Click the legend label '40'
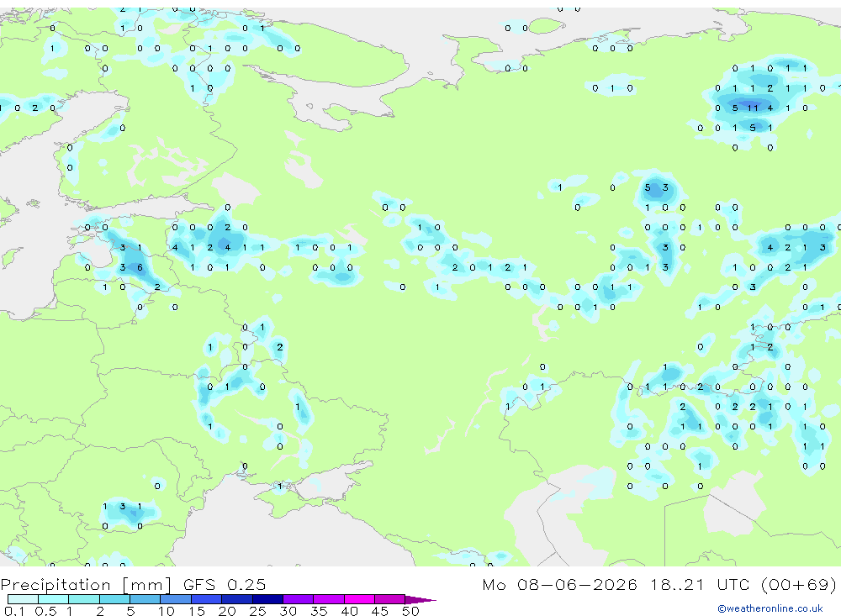The image size is (841, 616). coord(350,611)
